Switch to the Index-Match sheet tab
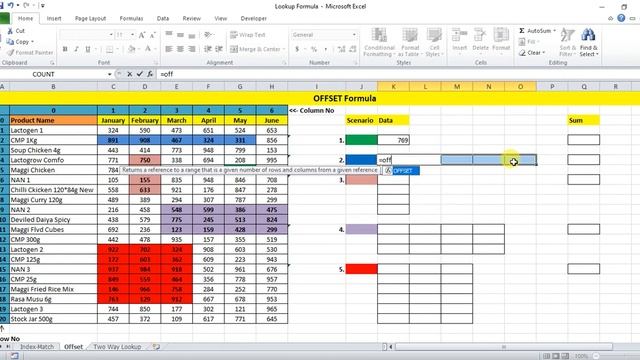The width and height of the screenshot is (640, 360). coord(37,347)
